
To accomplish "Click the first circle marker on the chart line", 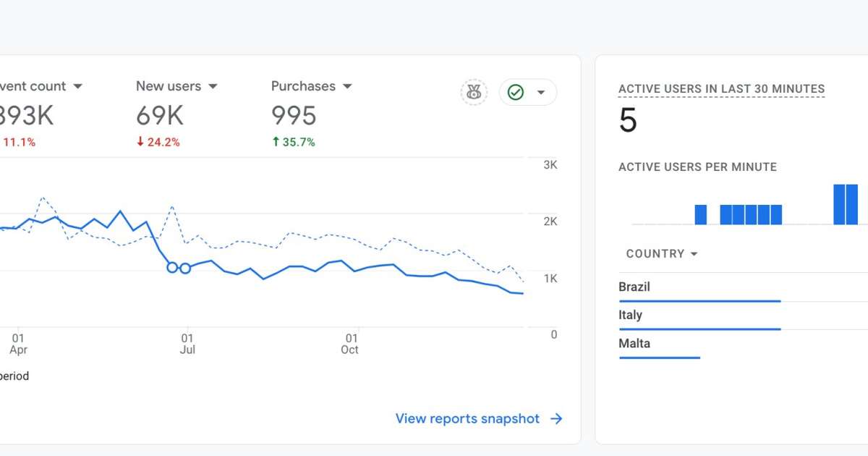I will [x=172, y=267].
